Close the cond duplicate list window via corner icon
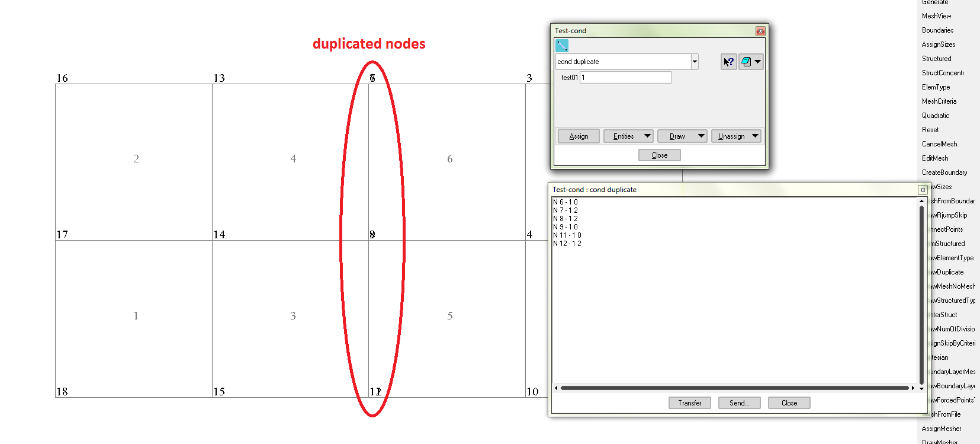This screenshot has width=980, height=444. 922,190
